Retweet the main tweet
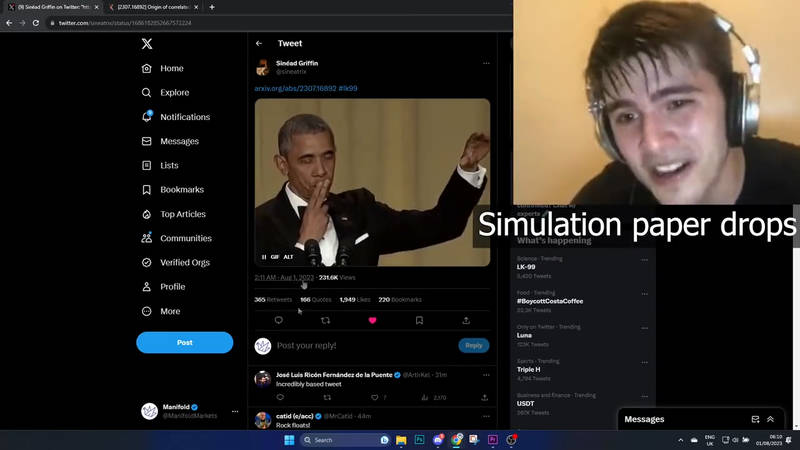The width and height of the screenshot is (800, 450). [326, 320]
